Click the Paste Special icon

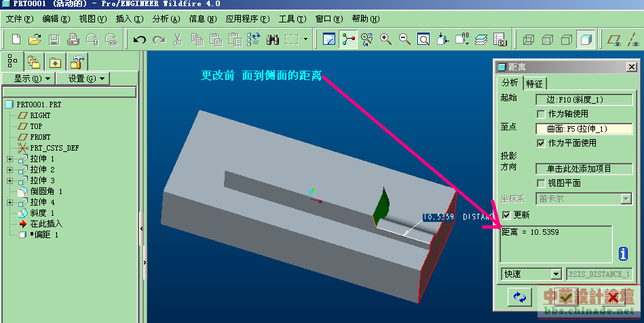(x=235, y=39)
